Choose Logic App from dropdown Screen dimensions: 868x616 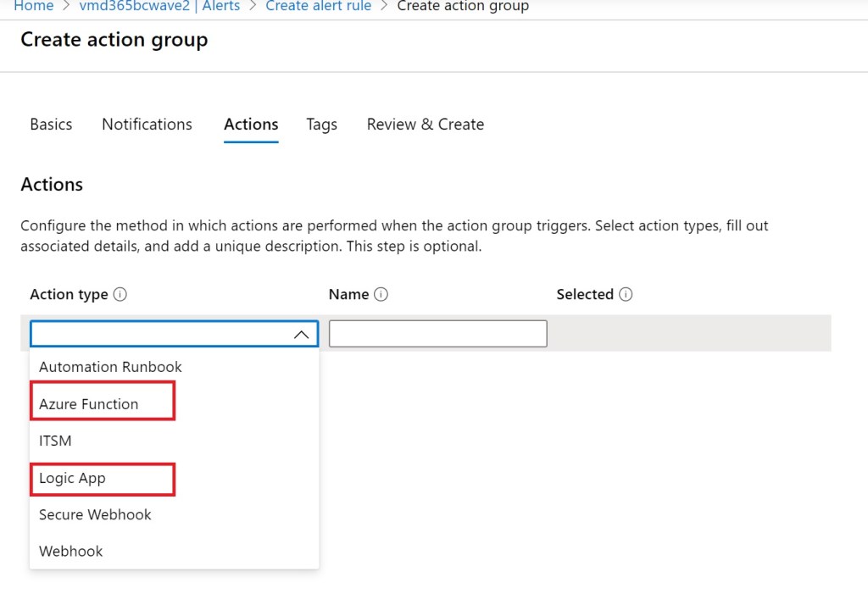pyautogui.click(x=73, y=478)
